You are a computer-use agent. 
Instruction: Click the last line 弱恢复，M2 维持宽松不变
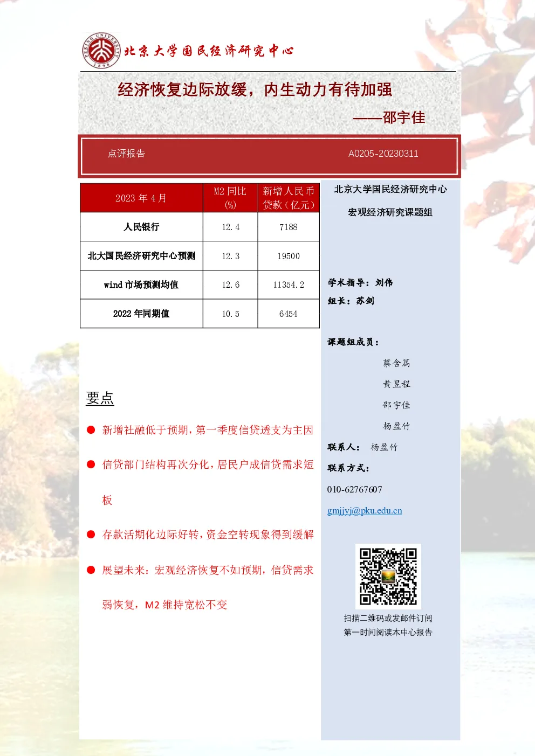tap(164, 605)
